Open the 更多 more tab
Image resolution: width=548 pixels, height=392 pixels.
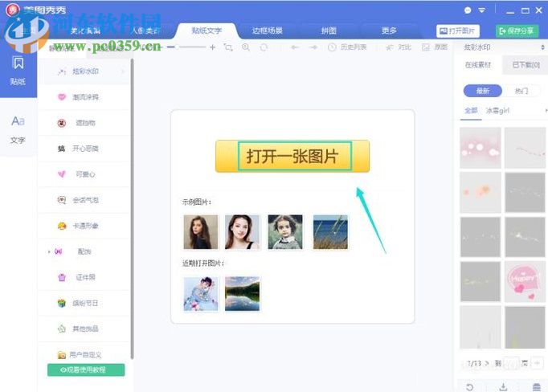(x=389, y=31)
